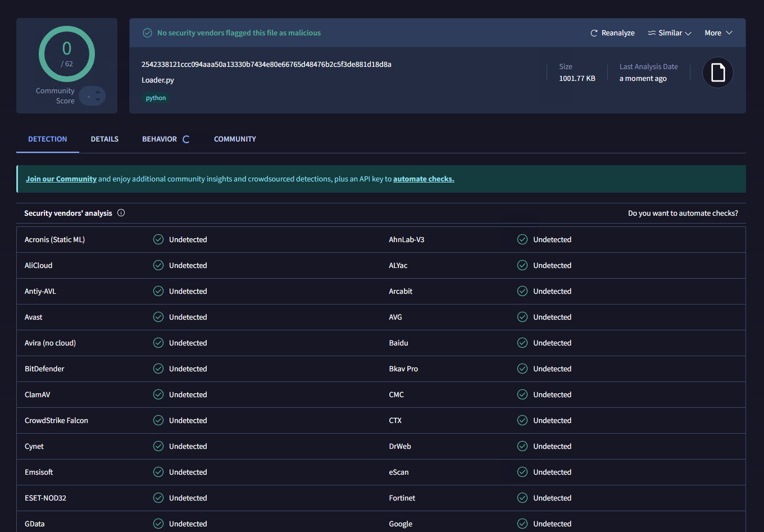Click the Bkav Pro vendor name
This screenshot has height=532, width=764.
403,369
